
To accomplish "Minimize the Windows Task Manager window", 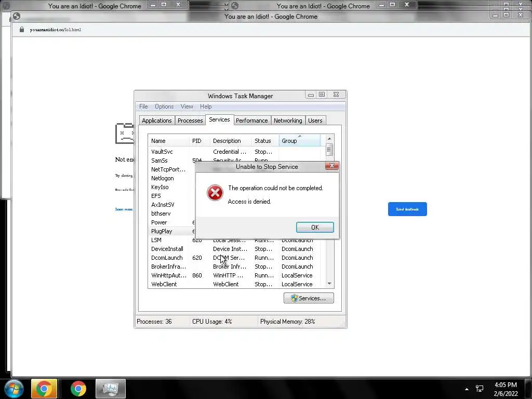I will (x=311, y=95).
